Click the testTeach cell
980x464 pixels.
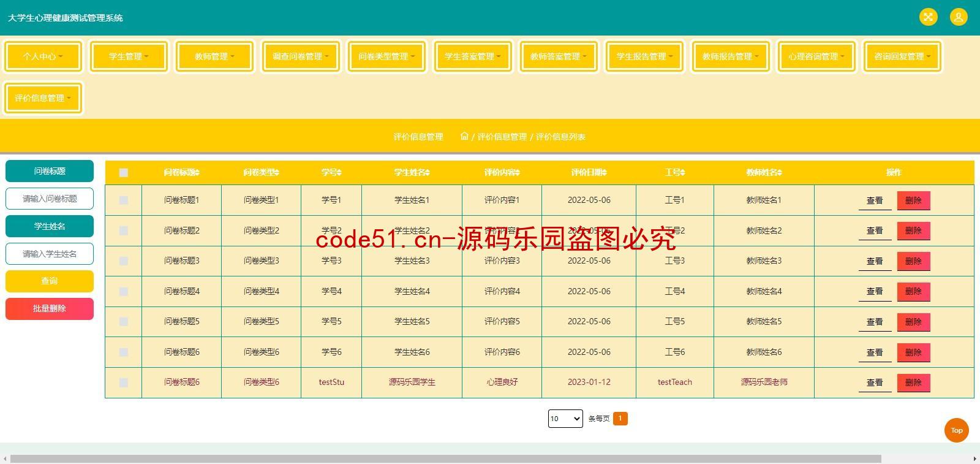675,382
